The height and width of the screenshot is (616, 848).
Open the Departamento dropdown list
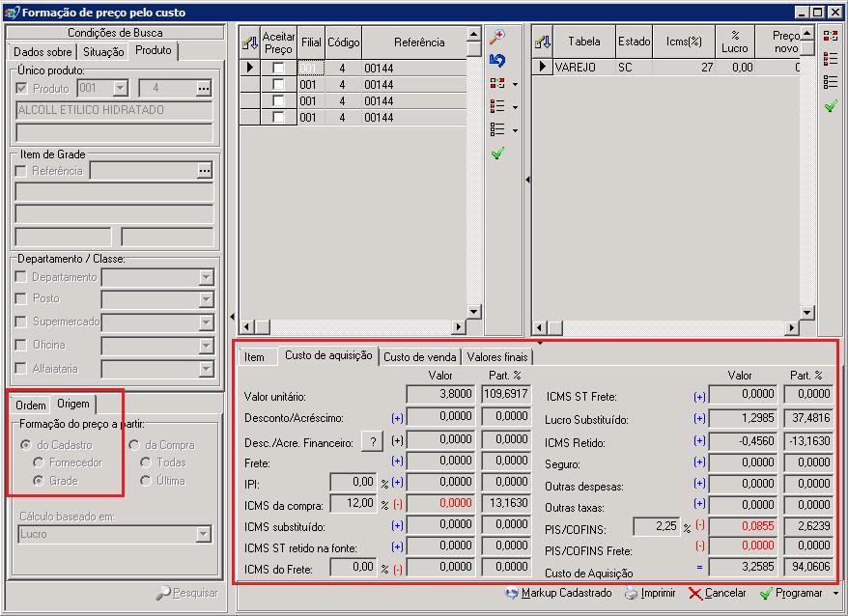pyautogui.click(x=206, y=277)
